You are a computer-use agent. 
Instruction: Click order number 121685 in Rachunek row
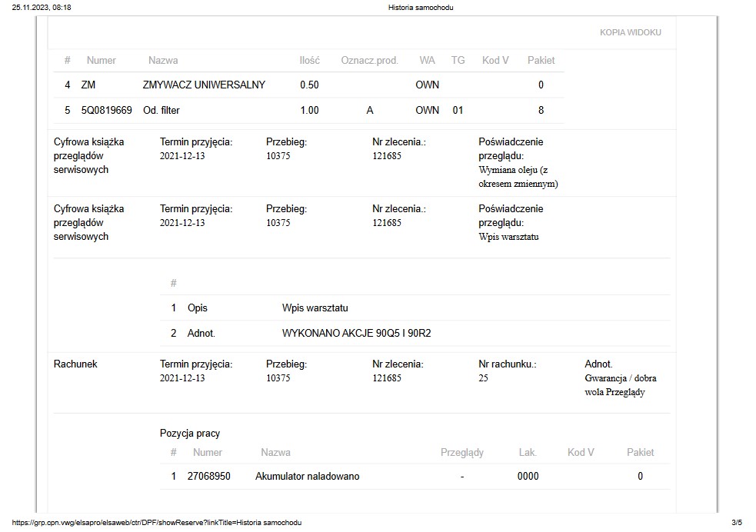[x=387, y=378]
